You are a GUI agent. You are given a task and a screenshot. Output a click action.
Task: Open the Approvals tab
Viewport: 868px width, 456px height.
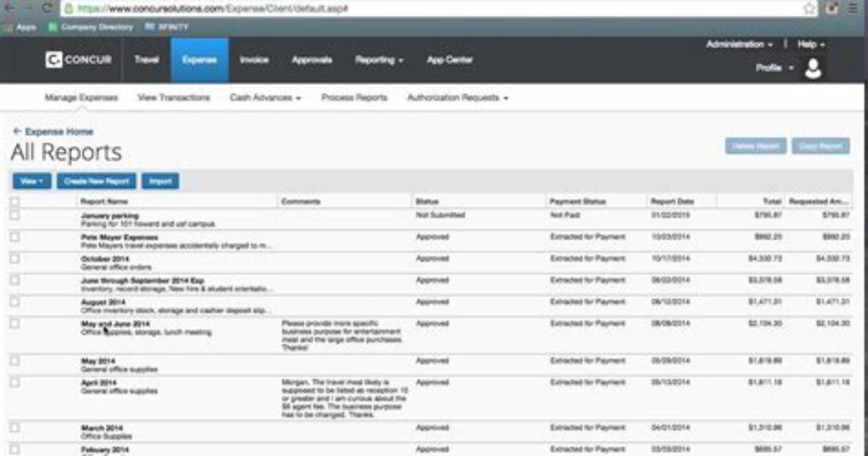[x=311, y=60]
